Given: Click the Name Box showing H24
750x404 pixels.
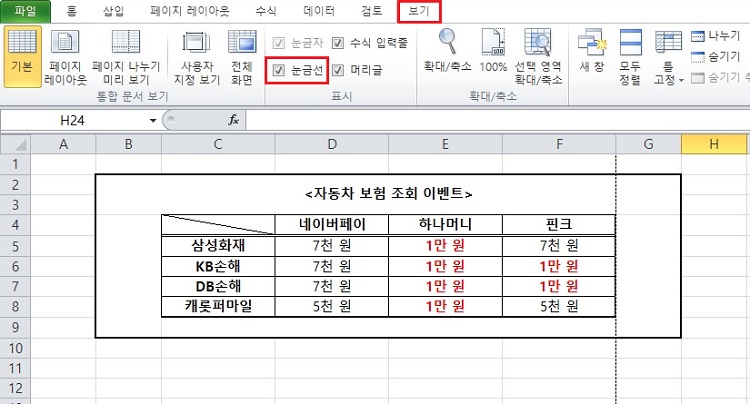Looking at the screenshot, I should pyautogui.click(x=73, y=120).
